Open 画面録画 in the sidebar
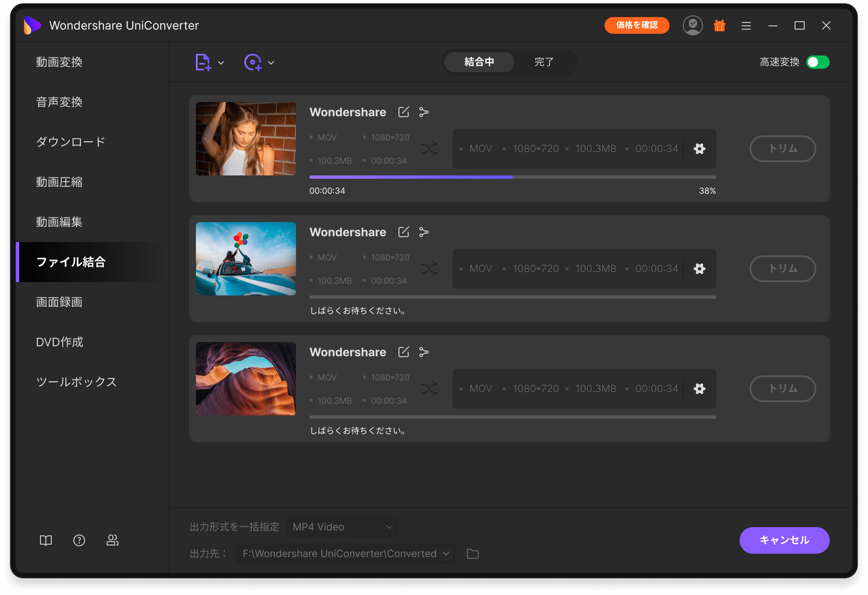This screenshot has height=595, width=868. coord(59,302)
